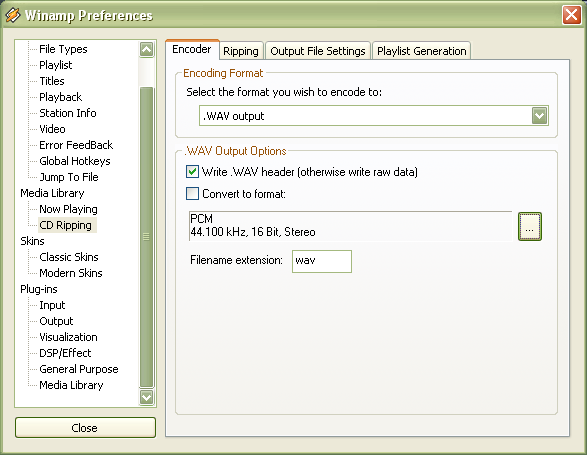Click the ... format browse button
Image resolution: width=587 pixels, height=455 pixels.
[530, 227]
